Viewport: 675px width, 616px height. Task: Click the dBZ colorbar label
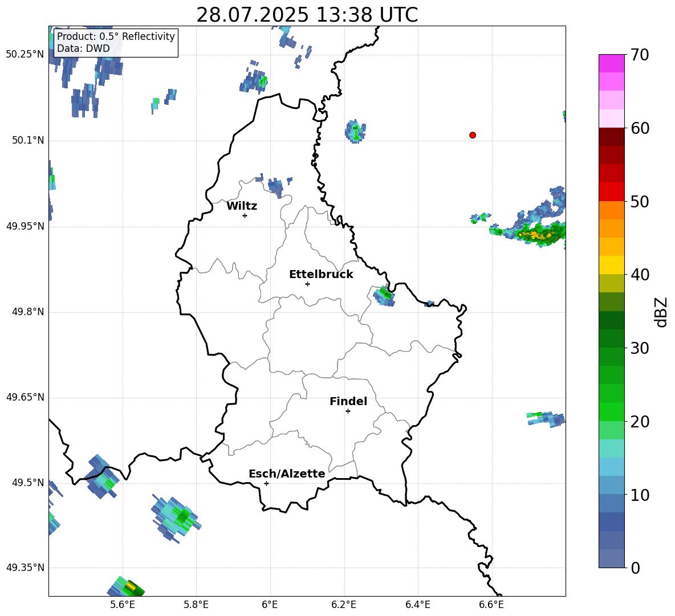click(x=660, y=312)
